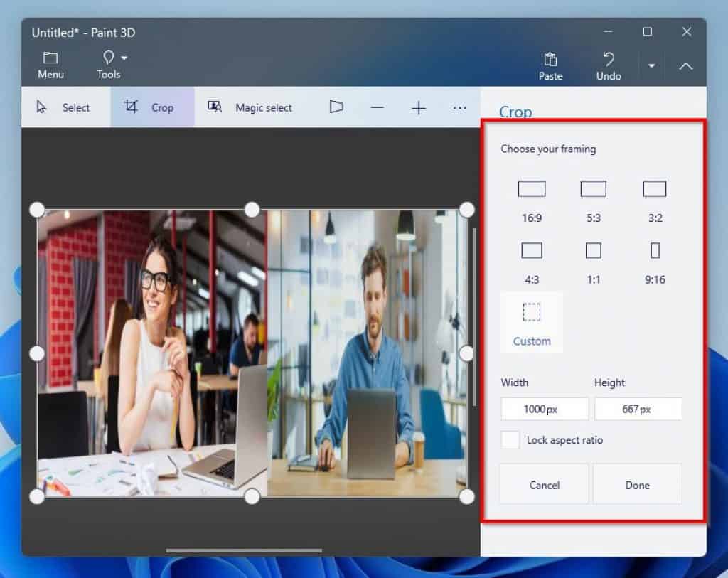
Task: Click the top-middle crop handle
Action: (x=252, y=210)
